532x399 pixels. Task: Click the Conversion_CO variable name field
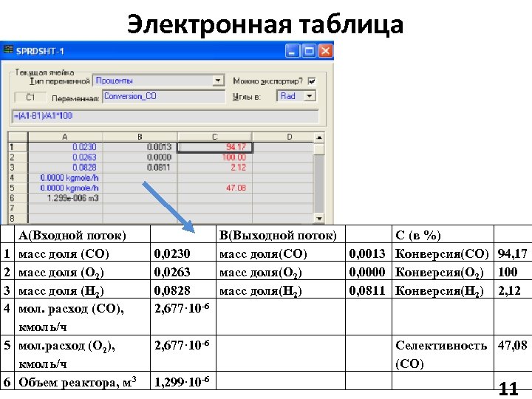163,96
